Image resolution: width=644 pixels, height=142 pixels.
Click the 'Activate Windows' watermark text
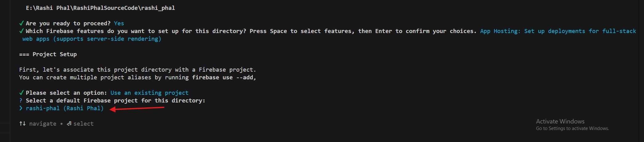click(x=560, y=121)
